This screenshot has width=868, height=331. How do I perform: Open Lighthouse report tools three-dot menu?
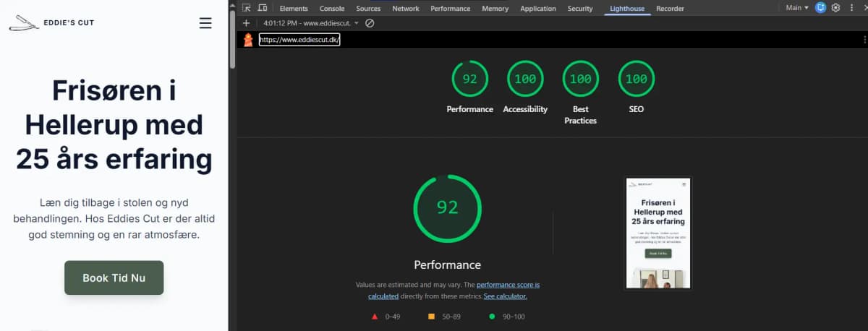click(x=864, y=40)
